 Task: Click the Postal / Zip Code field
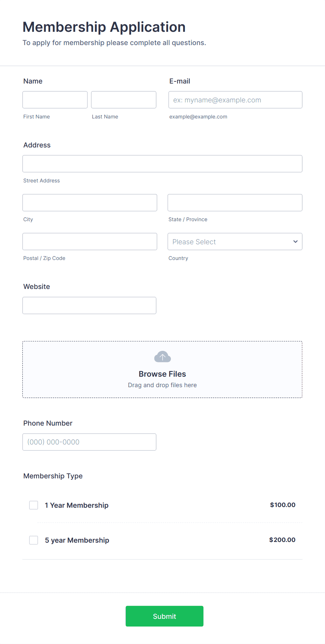pos(90,241)
